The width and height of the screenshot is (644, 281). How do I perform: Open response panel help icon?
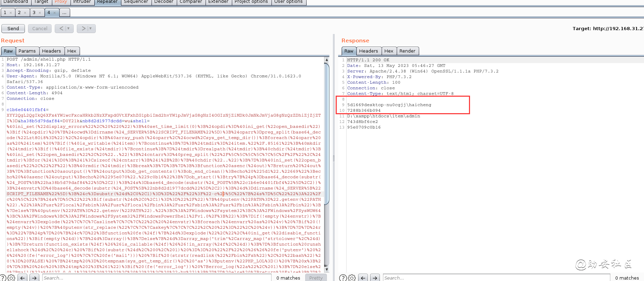click(343, 278)
